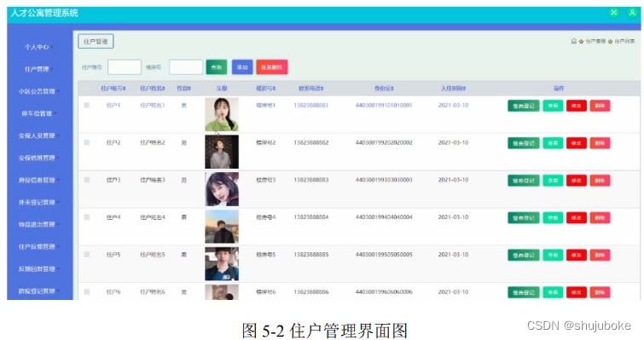Sort table by 入住时间 column

(454, 88)
